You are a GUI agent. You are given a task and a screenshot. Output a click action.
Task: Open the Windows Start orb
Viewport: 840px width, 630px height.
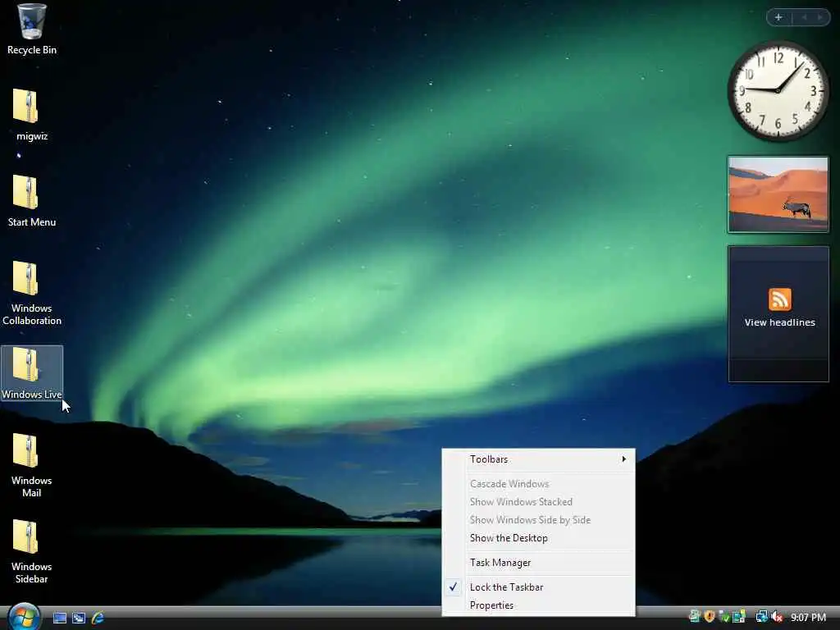click(24, 617)
